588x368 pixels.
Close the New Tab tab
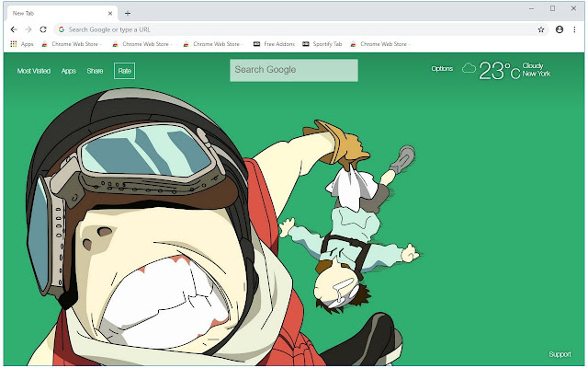click(x=110, y=14)
